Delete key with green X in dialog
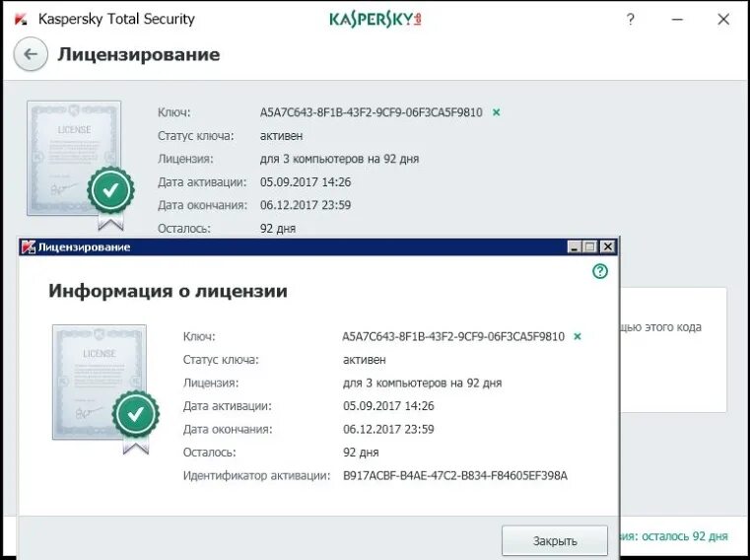Image resolution: width=750 pixels, height=560 pixels. click(x=578, y=336)
